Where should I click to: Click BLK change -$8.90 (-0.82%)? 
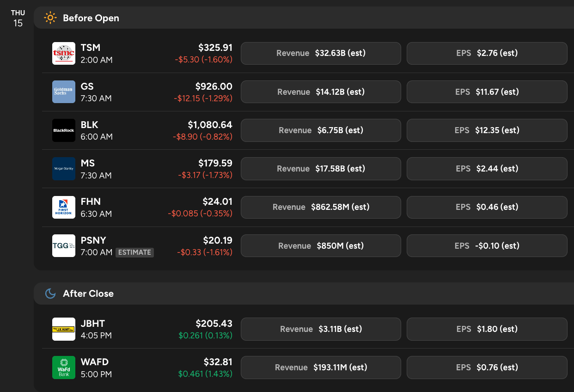pyautogui.click(x=203, y=137)
